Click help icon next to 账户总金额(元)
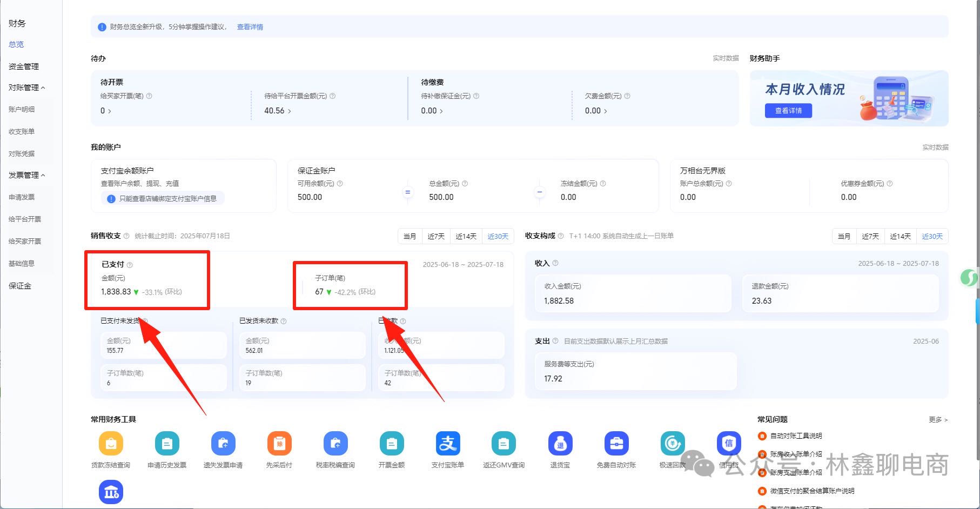The width and height of the screenshot is (980, 509). (x=729, y=184)
